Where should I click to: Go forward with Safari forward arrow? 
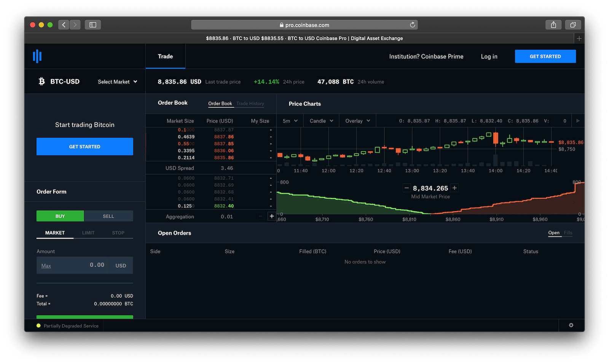coord(75,25)
